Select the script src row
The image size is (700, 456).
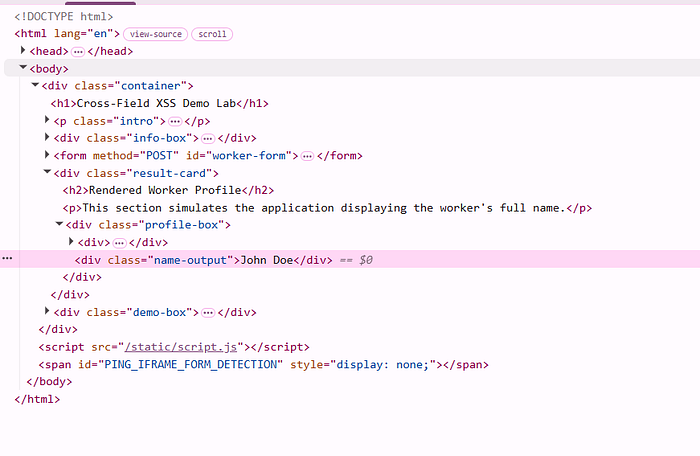click(x=174, y=347)
